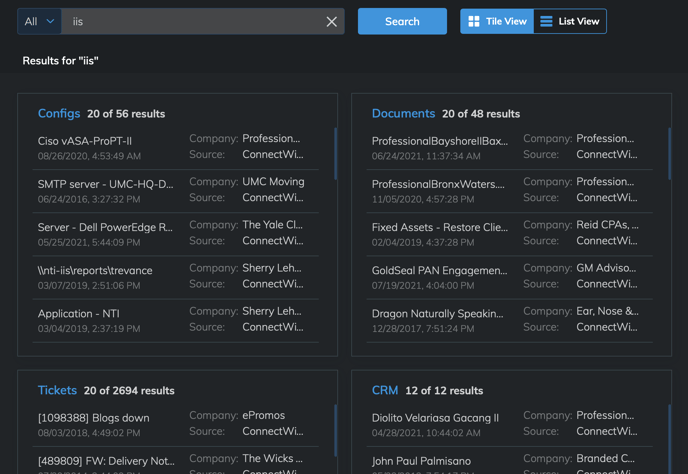Open the CRM section heading link
Viewport: 688px width, 474px height.
coord(385,390)
